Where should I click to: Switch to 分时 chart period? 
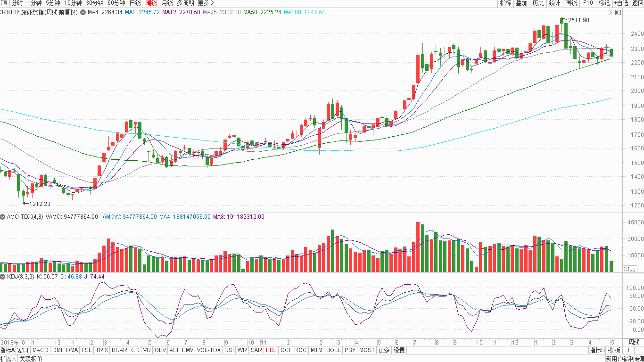(x=17, y=3)
